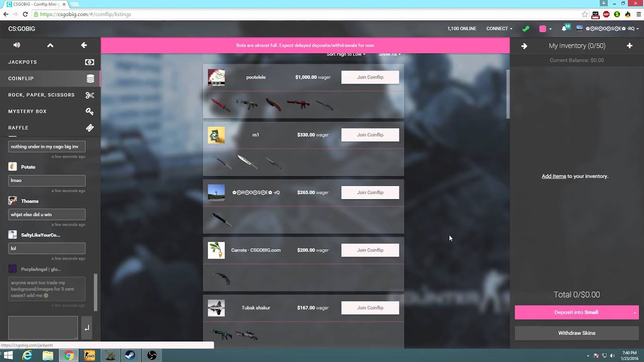
Task: Click the green dollar extension icon
Action: coord(617,14)
